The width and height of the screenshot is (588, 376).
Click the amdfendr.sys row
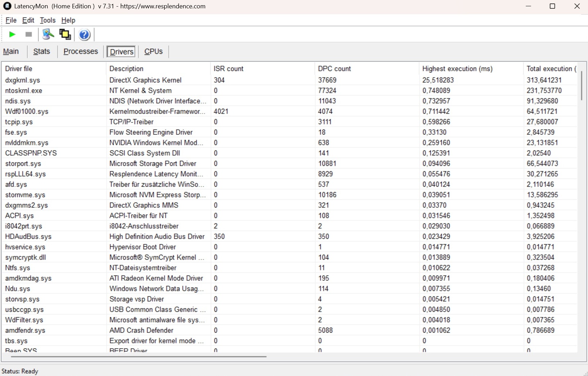[289, 330]
